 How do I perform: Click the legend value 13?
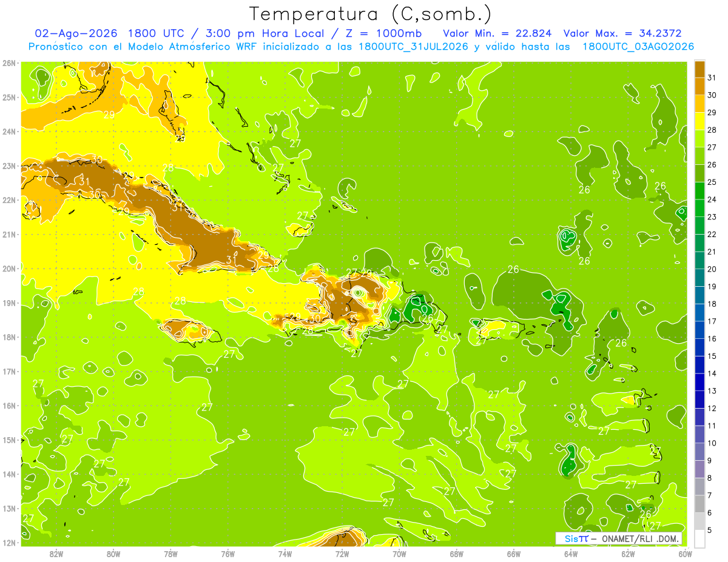pos(712,391)
